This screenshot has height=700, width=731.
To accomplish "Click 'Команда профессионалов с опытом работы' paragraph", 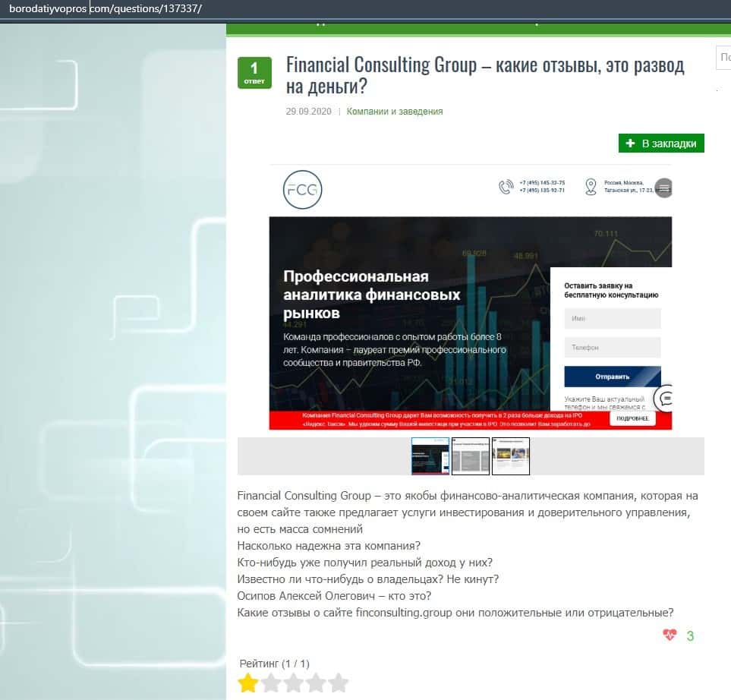I will pyautogui.click(x=395, y=350).
